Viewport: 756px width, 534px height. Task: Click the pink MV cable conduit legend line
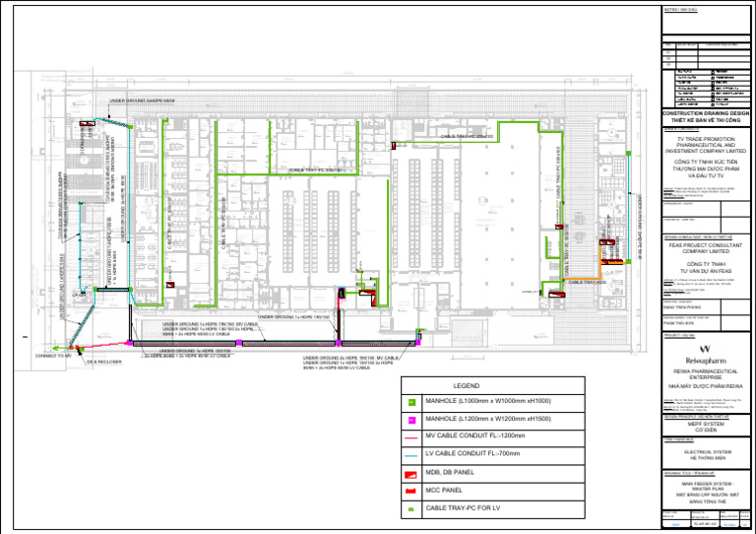click(410, 438)
